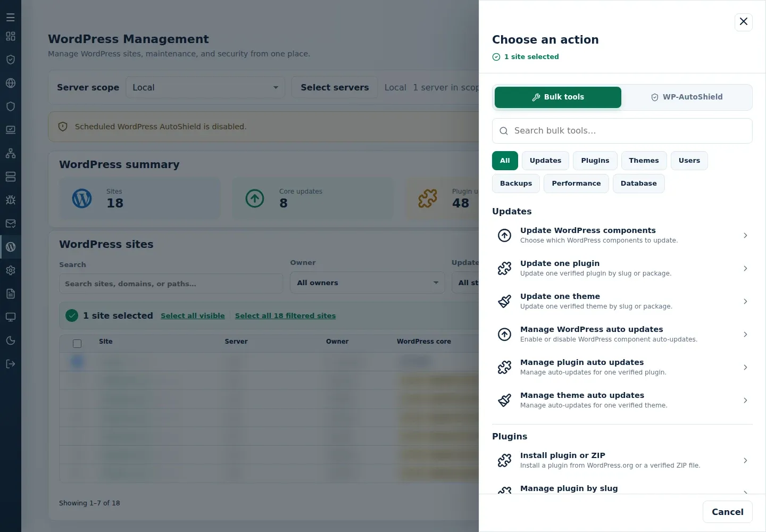Close the Choose an action panel
766x532 pixels.
point(744,22)
